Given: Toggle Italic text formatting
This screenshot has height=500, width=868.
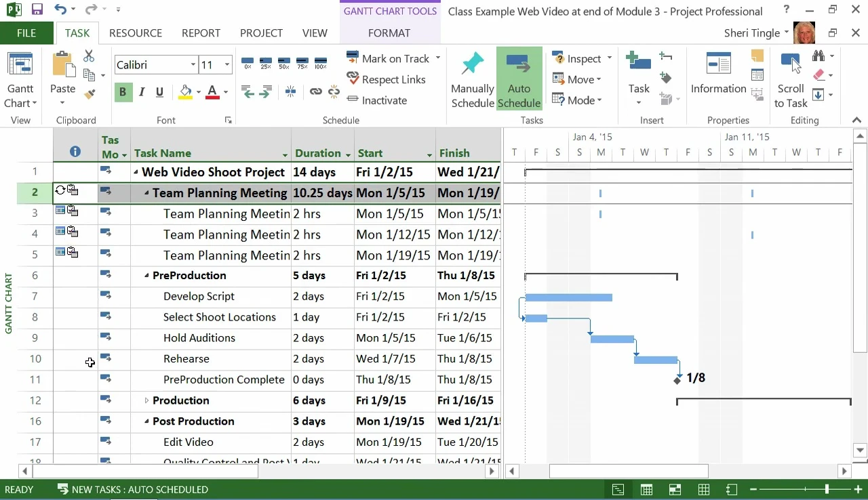Looking at the screenshot, I should (x=141, y=92).
